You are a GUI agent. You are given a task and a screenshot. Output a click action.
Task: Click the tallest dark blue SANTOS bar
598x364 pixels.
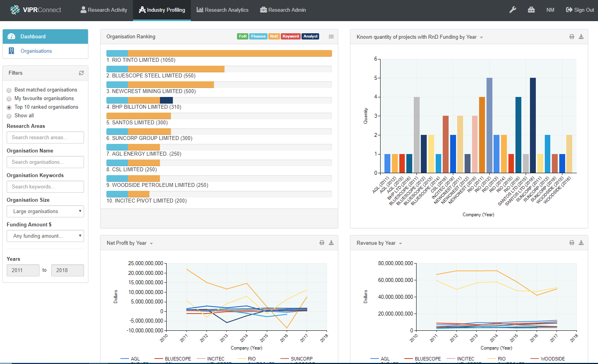[533, 125]
